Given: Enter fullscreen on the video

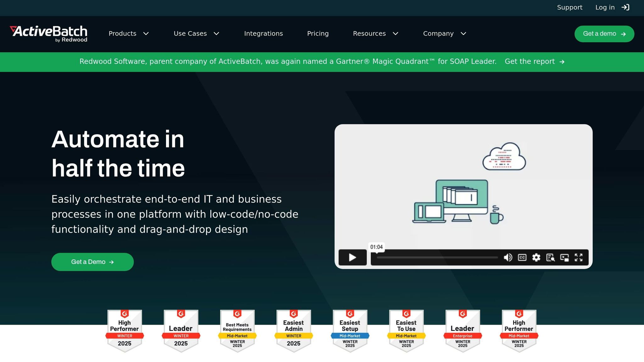Looking at the screenshot, I should click(579, 257).
